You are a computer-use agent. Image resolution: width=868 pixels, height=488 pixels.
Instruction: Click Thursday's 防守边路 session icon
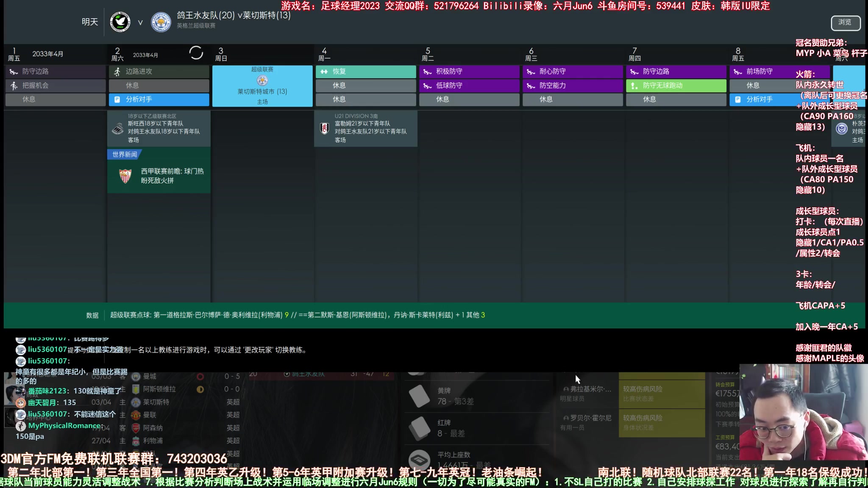coord(634,72)
